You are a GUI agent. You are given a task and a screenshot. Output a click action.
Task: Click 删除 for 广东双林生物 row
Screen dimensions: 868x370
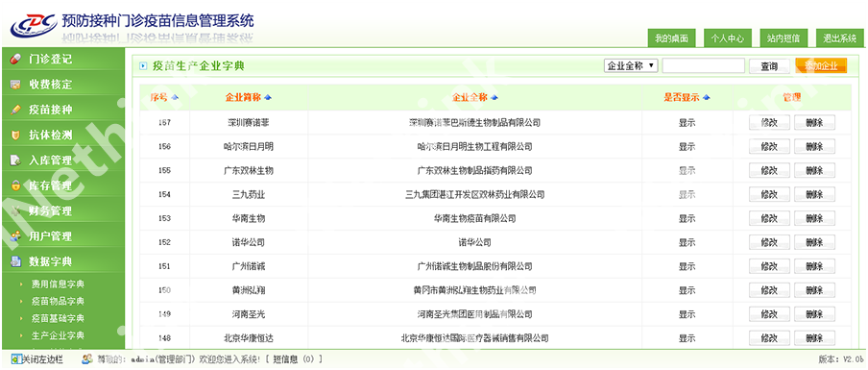[x=814, y=171]
